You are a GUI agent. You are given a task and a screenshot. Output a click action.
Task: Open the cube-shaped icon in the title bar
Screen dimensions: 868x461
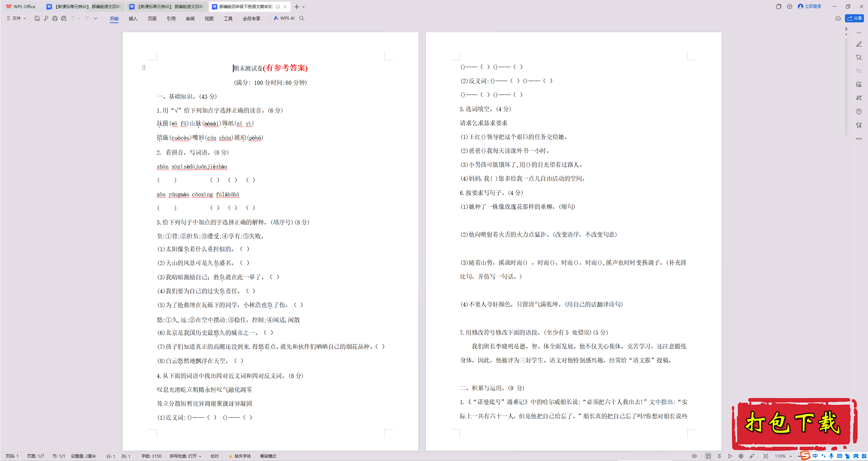790,6
